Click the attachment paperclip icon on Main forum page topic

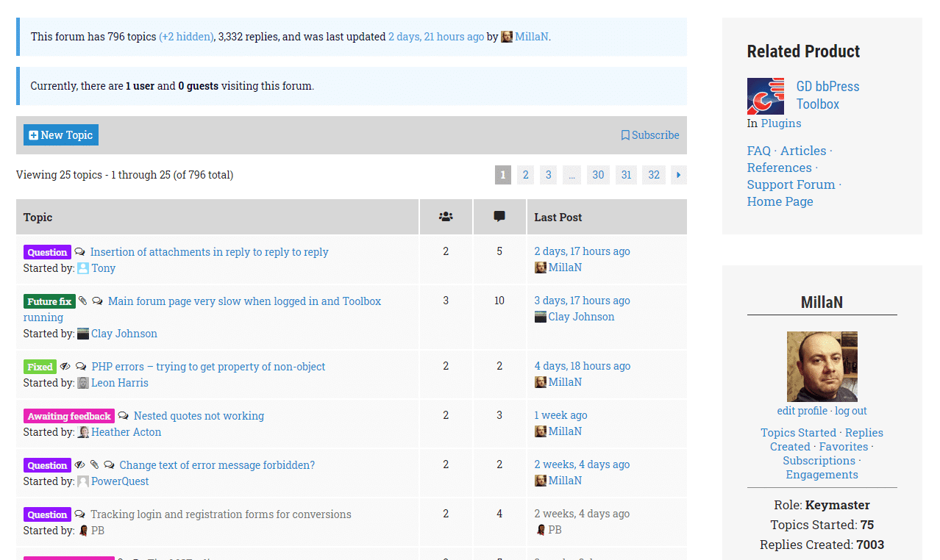click(83, 301)
